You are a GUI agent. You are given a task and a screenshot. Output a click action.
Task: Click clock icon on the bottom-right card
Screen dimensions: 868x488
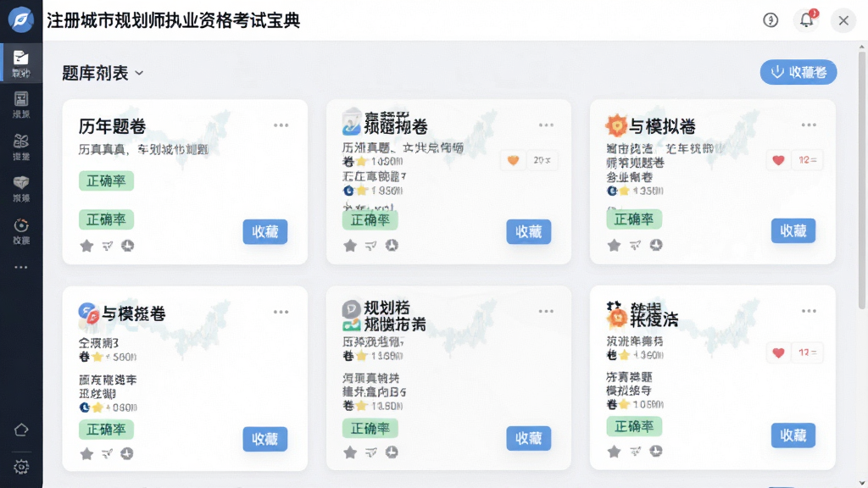(x=656, y=452)
